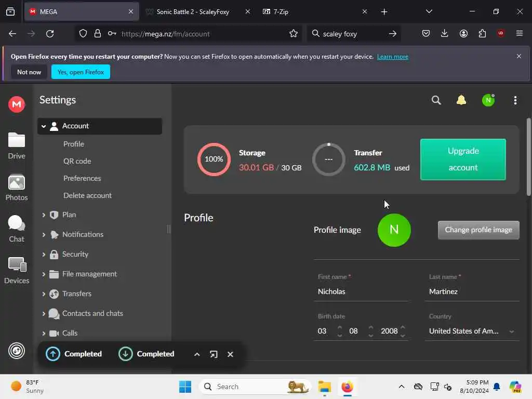532x399 pixels.
Task: Click the uBlock Origin extension icon
Action: click(501, 33)
